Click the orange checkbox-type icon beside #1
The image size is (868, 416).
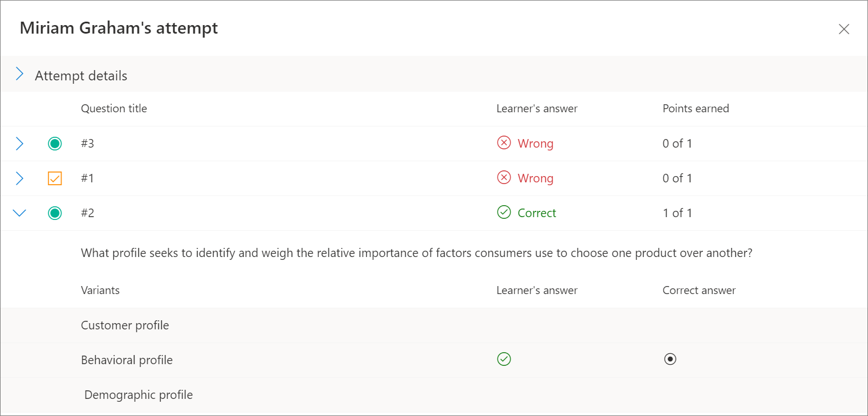point(55,178)
